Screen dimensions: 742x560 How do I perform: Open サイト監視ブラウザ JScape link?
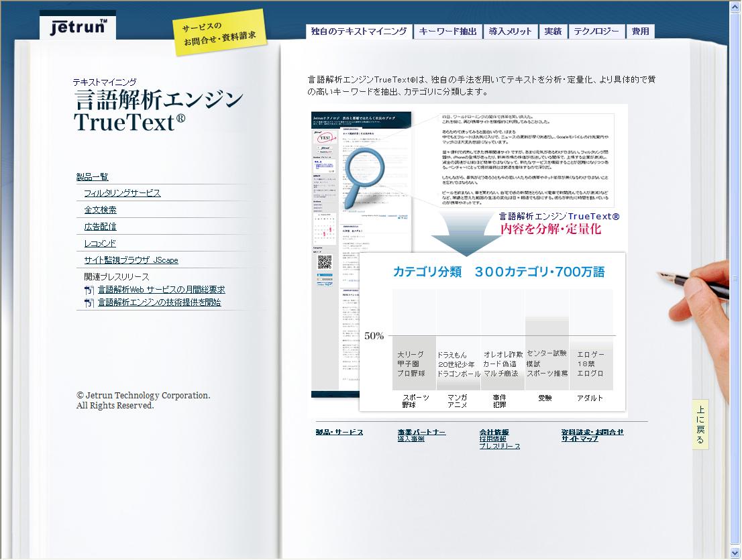point(131,260)
